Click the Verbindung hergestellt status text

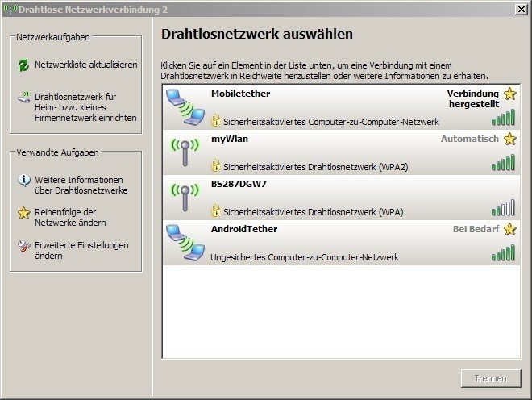pyautogui.click(x=473, y=98)
